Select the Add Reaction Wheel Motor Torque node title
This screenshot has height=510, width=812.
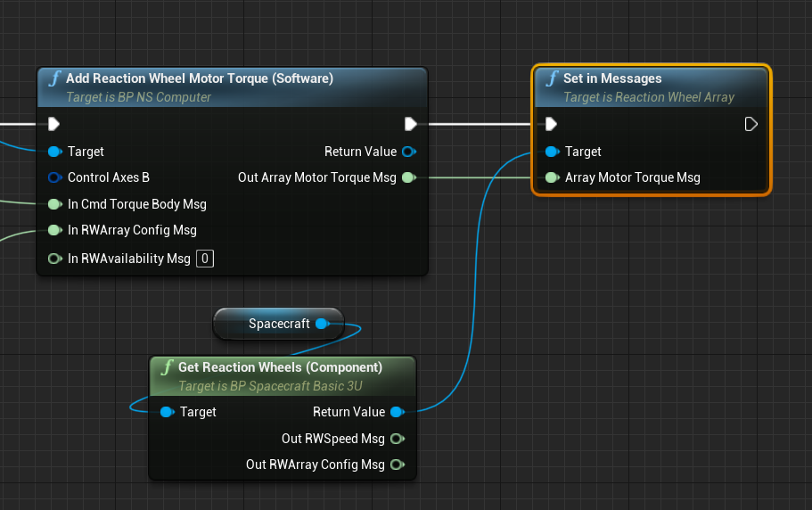pos(199,78)
